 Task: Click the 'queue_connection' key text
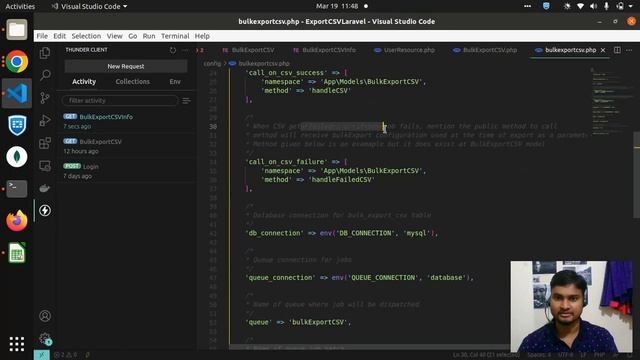click(280, 278)
